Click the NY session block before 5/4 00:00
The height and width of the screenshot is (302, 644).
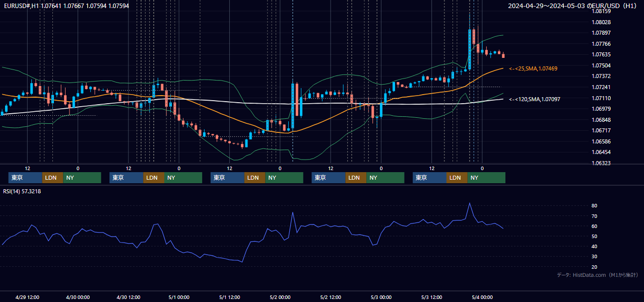pos(486,178)
